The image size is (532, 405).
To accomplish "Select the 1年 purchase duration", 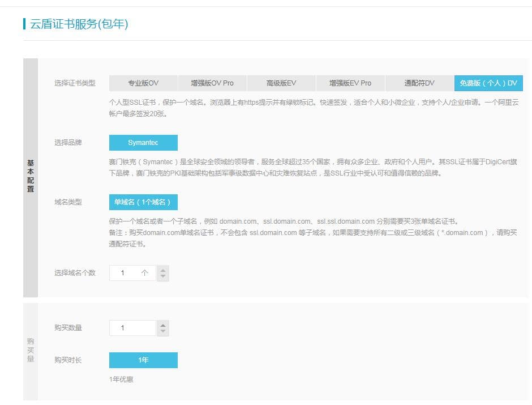I will point(143,360).
